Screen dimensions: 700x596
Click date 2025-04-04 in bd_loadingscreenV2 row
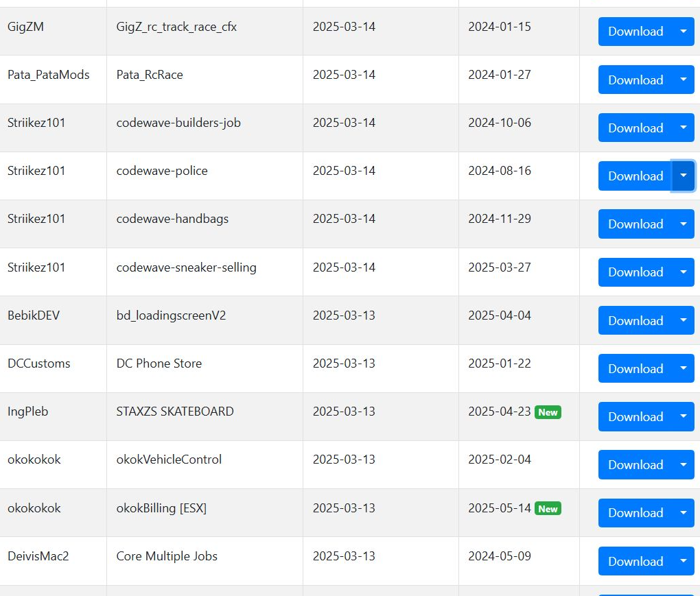pyautogui.click(x=500, y=315)
